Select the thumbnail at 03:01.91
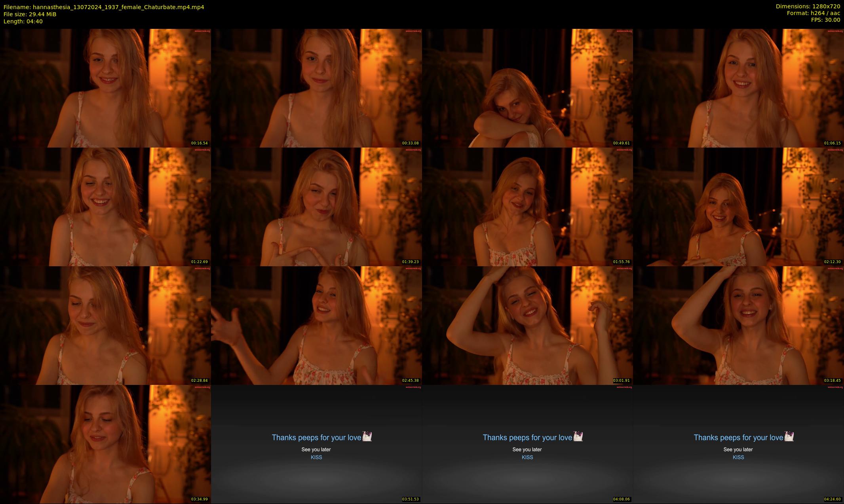The height and width of the screenshot is (504, 844). tap(527, 325)
